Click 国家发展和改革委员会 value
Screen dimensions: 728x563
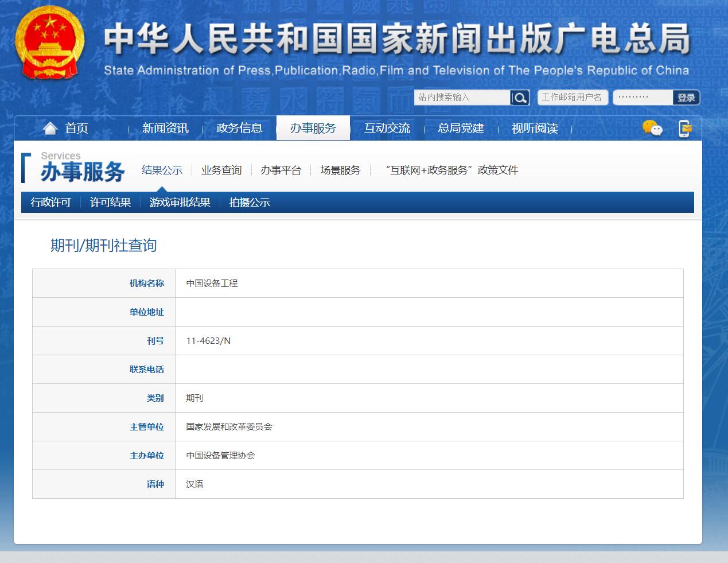[229, 427]
